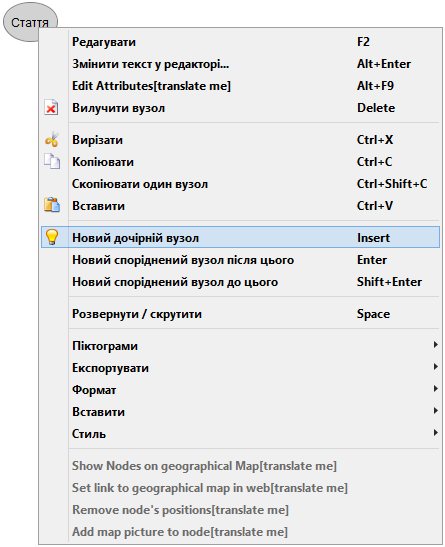
Task: Click the red X delete node icon
Action: 51,108
